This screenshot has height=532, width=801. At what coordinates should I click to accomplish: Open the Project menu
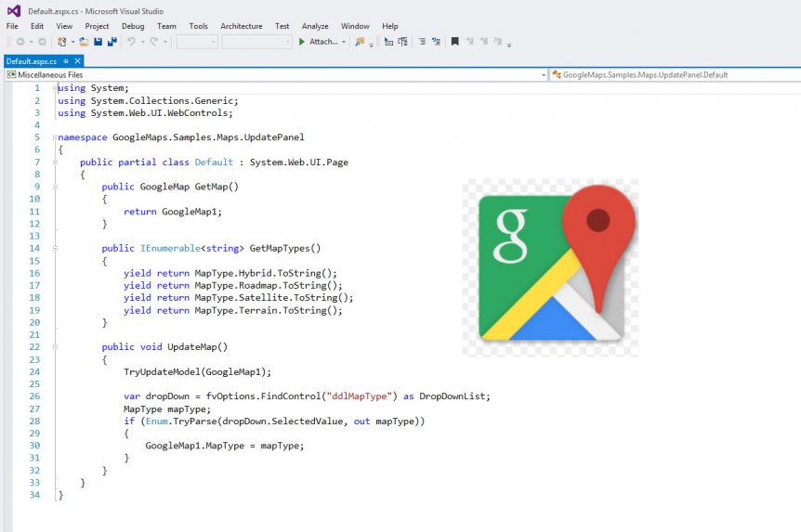click(x=97, y=26)
